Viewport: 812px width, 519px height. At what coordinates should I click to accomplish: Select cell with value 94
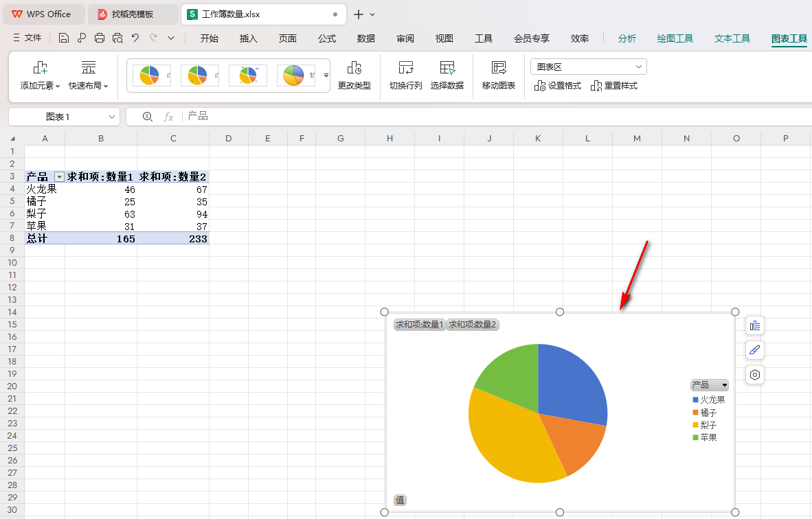[x=173, y=214]
